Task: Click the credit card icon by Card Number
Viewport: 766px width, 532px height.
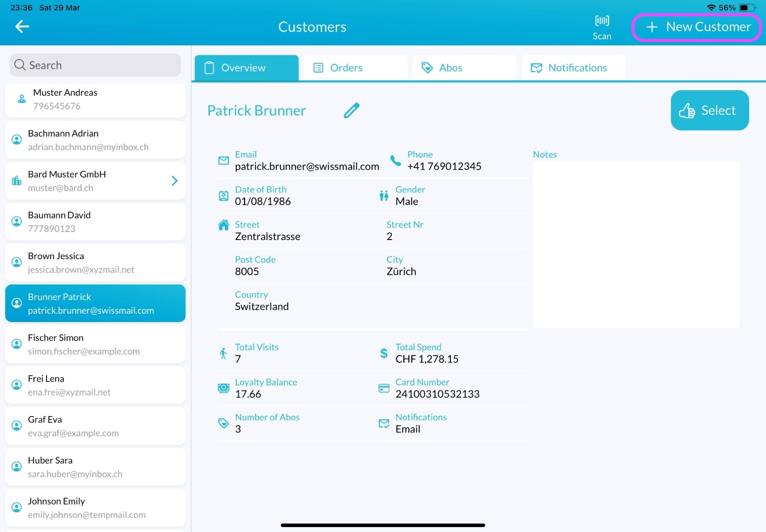Action: [384, 388]
